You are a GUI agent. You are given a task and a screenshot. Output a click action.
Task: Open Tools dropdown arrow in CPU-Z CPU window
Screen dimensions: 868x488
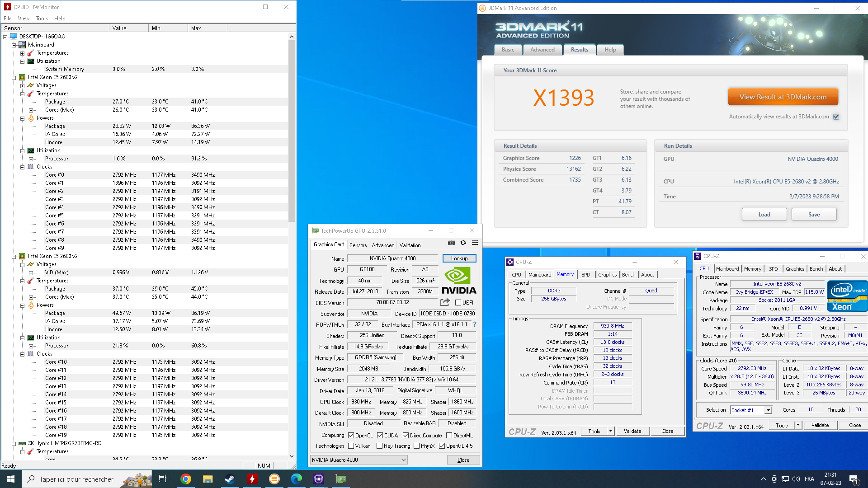798,425
